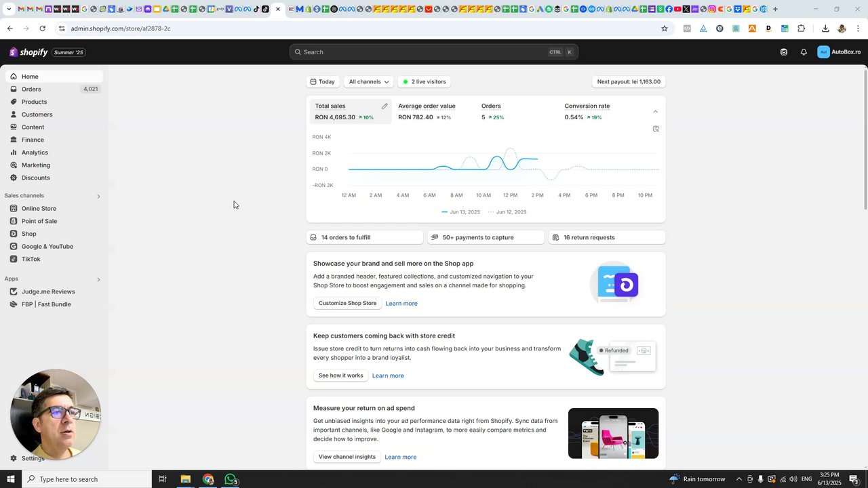Open Windows Start menu
This screenshot has width=868, height=488.
pyautogui.click(x=10, y=479)
